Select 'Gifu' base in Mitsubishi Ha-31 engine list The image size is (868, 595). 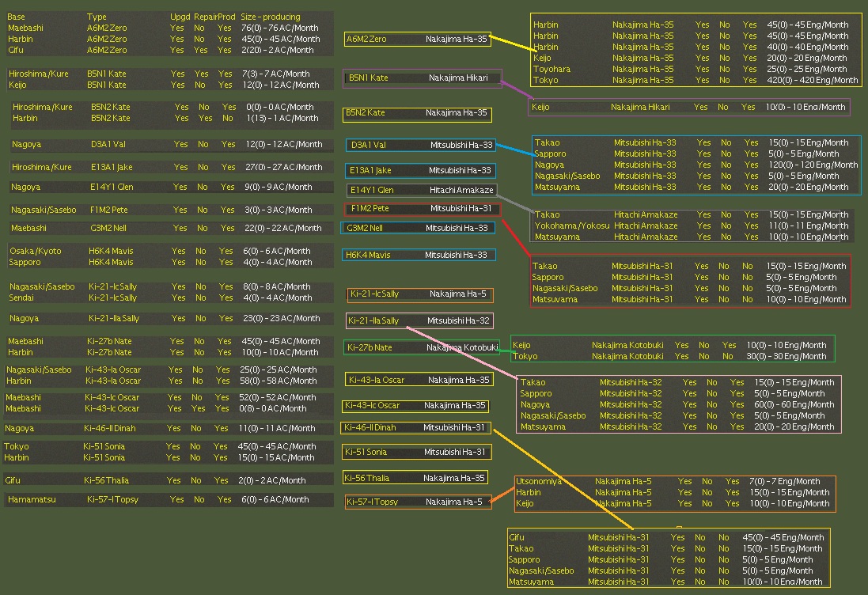coord(517,537)
